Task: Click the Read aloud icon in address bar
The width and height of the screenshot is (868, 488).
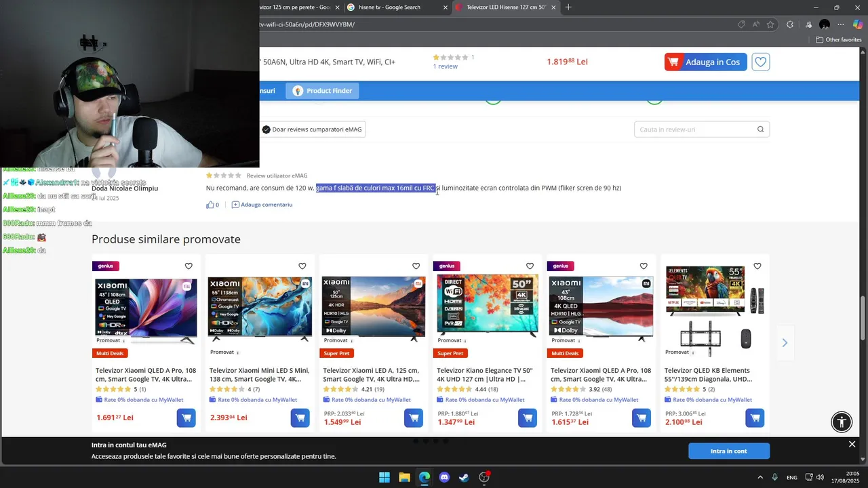Action: click(756, 24)
